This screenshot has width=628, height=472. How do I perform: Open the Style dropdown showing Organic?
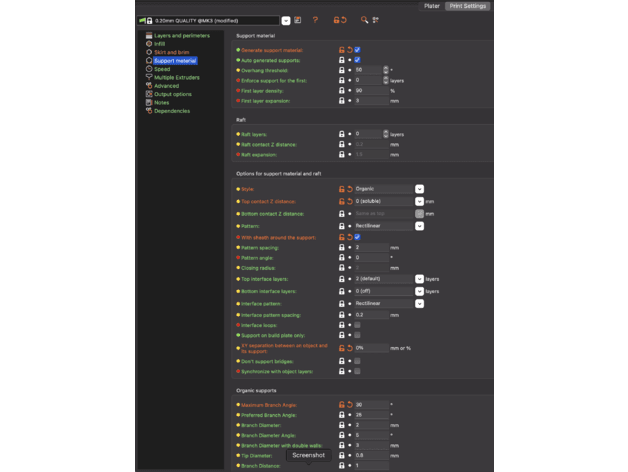pyautogui.click(x=419, y=189)
